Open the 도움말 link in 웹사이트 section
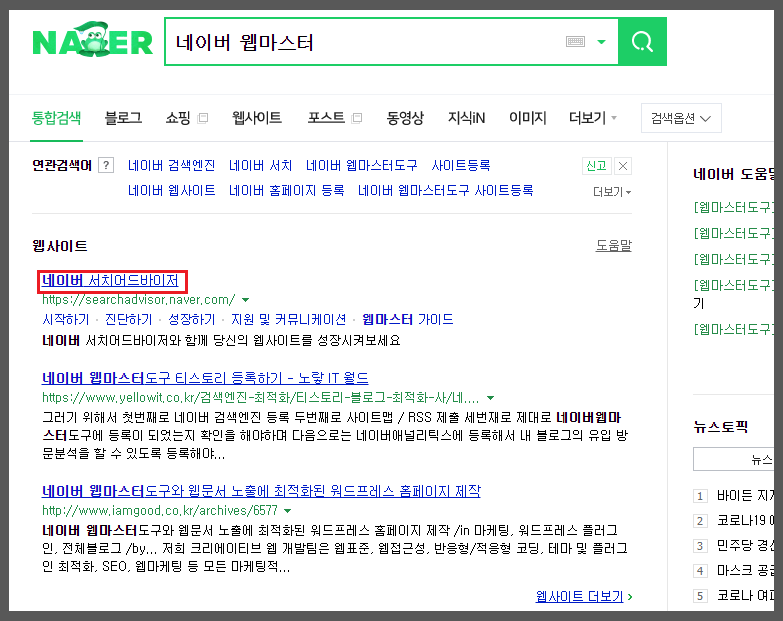This screenshot has height=621, width=783. [x=614, y=246]
